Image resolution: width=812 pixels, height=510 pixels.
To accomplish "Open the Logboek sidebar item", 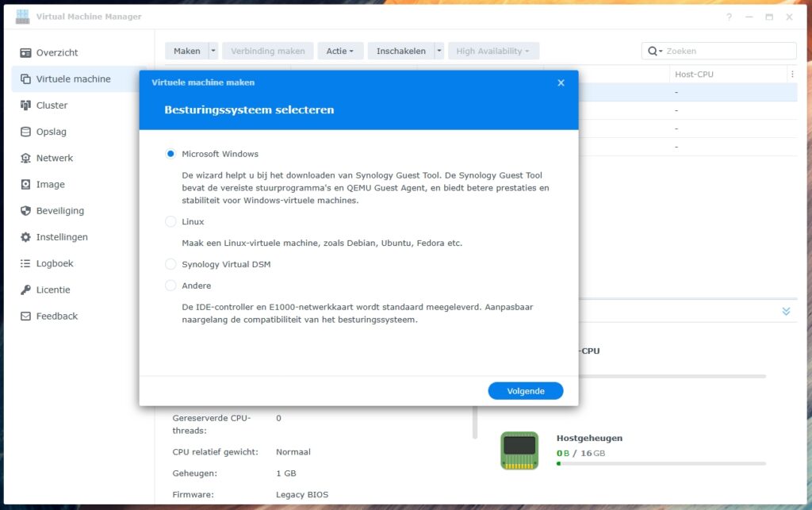I will (x=54, y=263).
